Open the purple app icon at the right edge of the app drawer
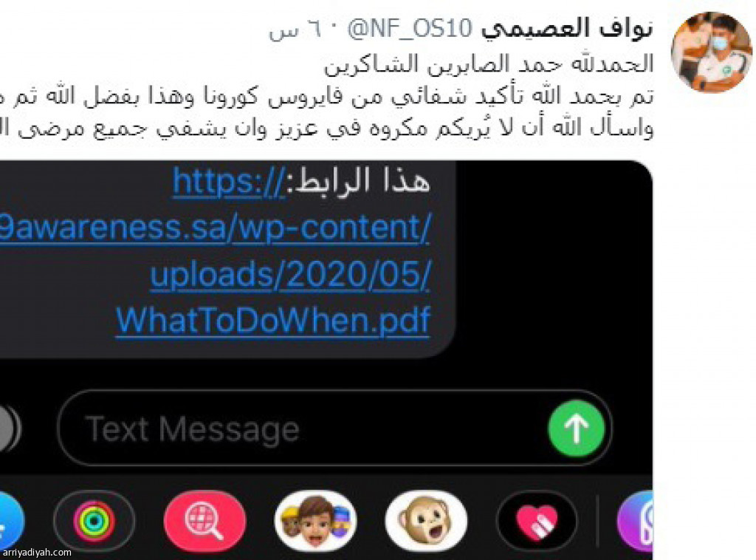 [x=635, y=521]
